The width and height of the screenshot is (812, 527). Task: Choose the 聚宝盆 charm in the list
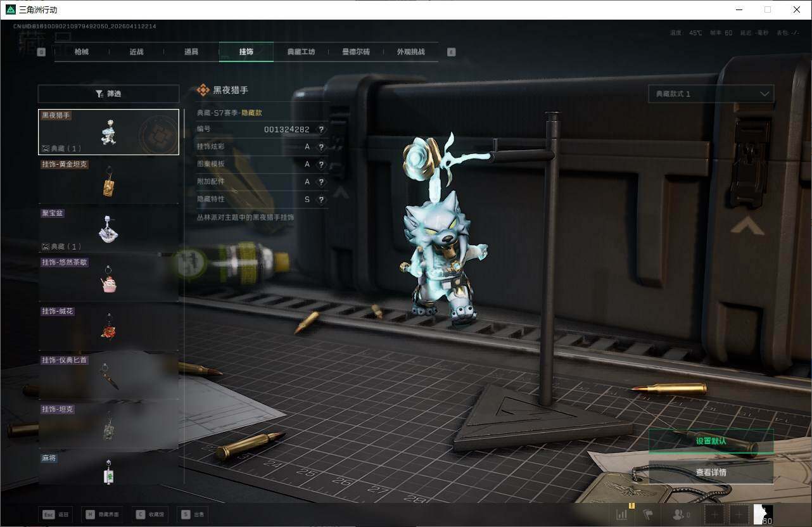pos(108,230)
